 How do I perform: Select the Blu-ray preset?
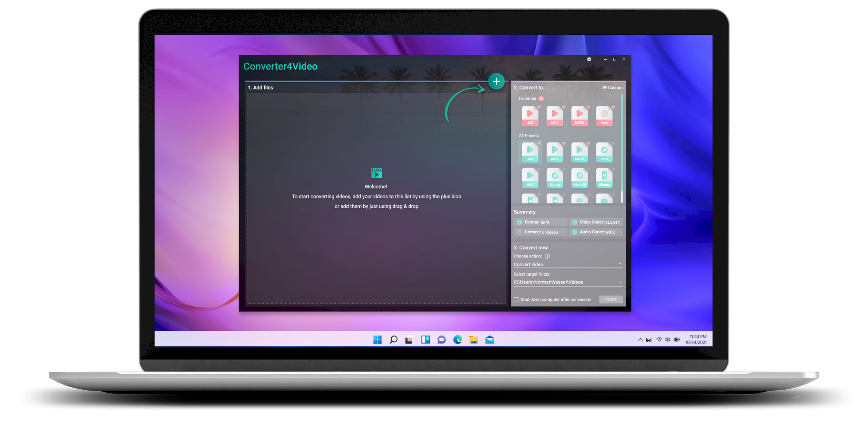[554, 178]
